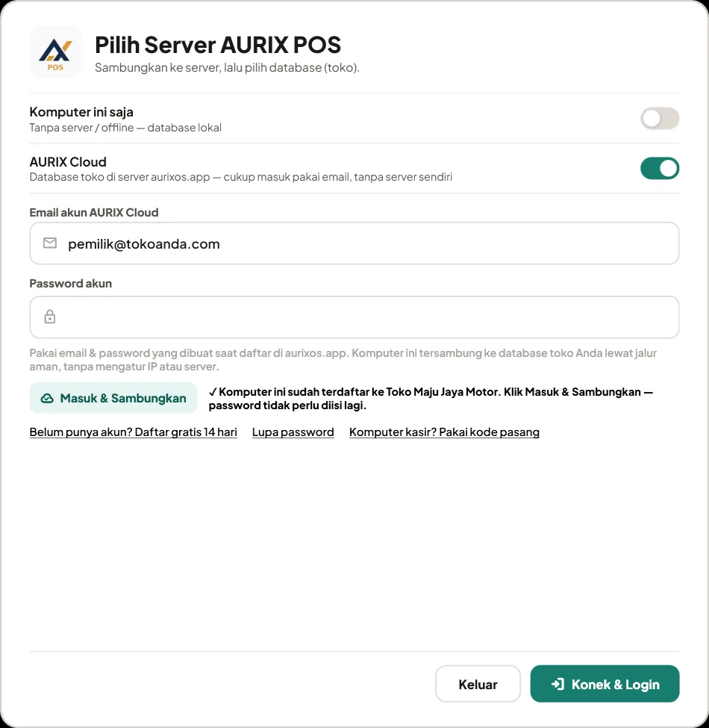Click the Tanpa server / offline description
This screenshot has height=728, width=709.
point(125,128)
